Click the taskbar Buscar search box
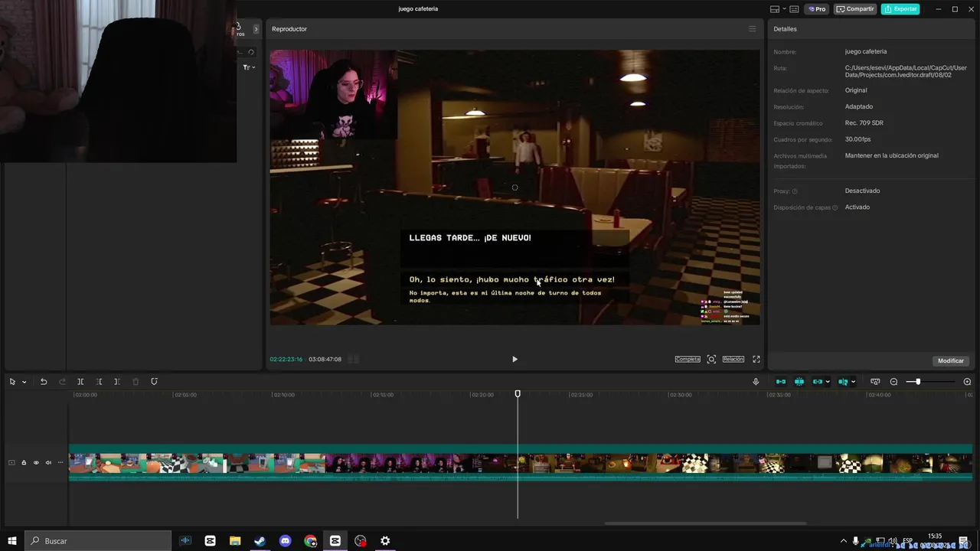 tap(98, 541)
